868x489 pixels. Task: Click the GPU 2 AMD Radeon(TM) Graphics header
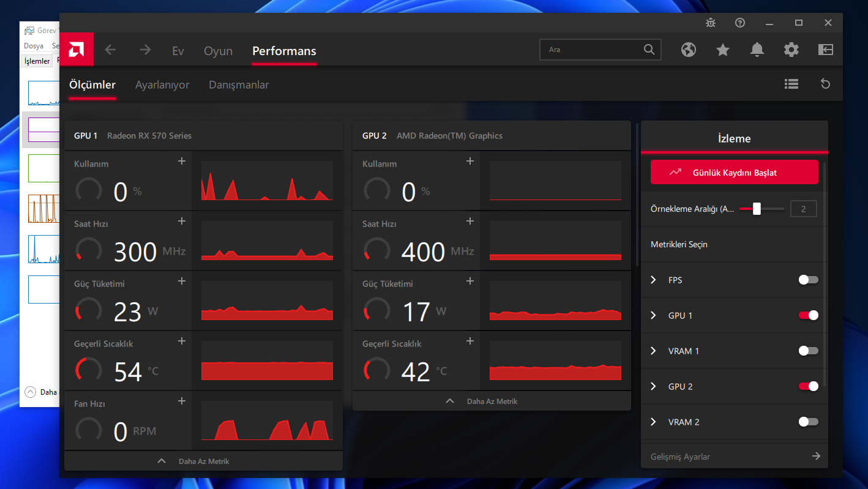point(492,136)
